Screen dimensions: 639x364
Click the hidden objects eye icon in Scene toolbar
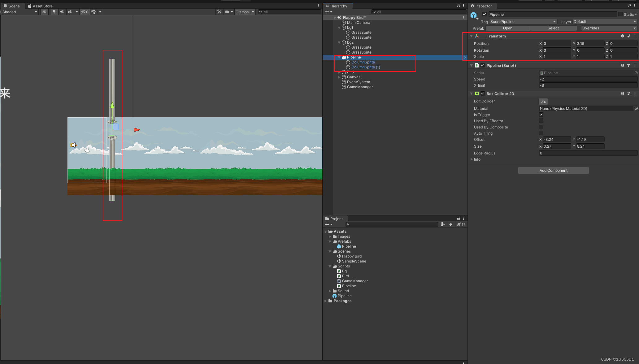(x=84, y=12)
